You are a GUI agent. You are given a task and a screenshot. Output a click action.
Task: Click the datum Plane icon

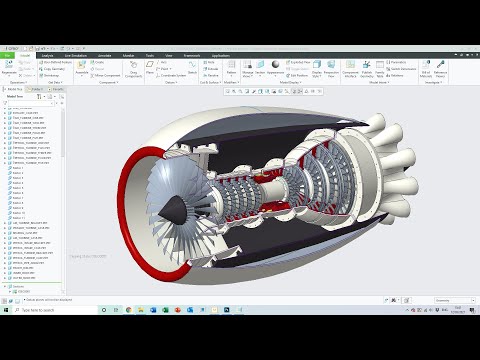150,65
